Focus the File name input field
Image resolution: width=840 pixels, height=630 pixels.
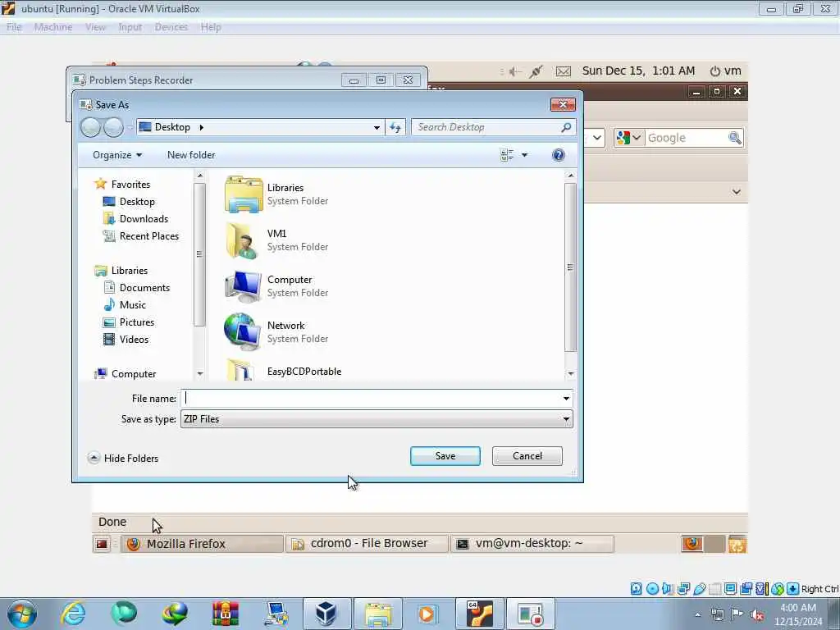coord(372,399)
